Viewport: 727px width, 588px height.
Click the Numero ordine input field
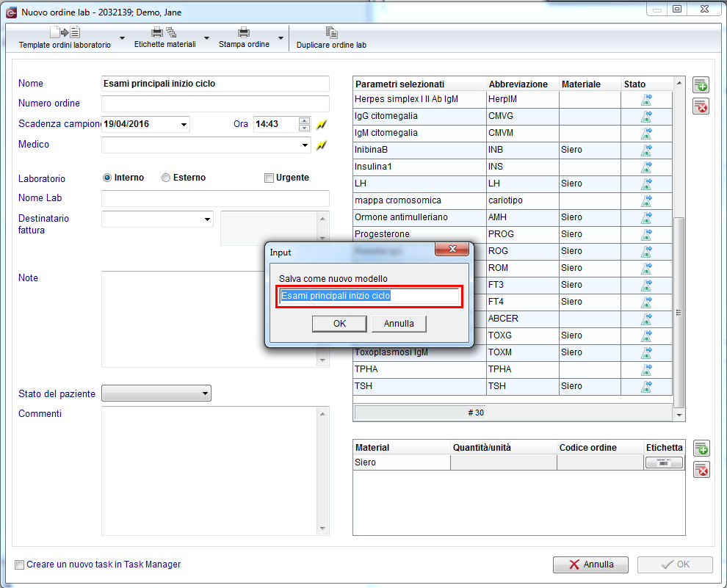(x=216, y=104)
